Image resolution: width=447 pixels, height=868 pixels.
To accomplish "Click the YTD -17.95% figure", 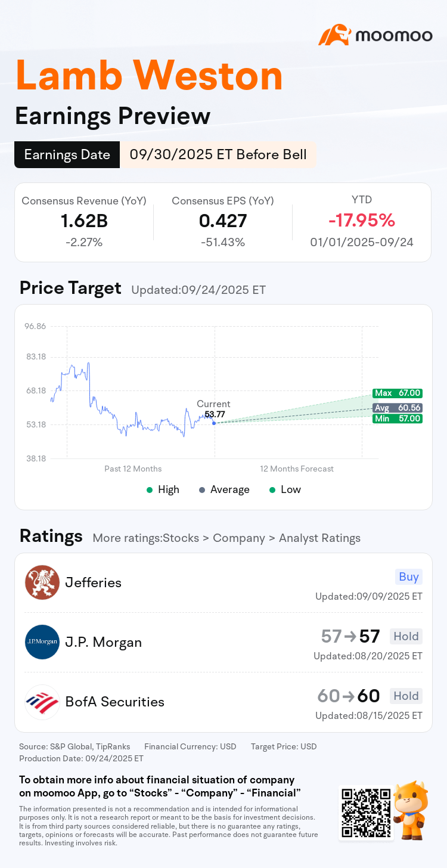I will coord(362,221).
